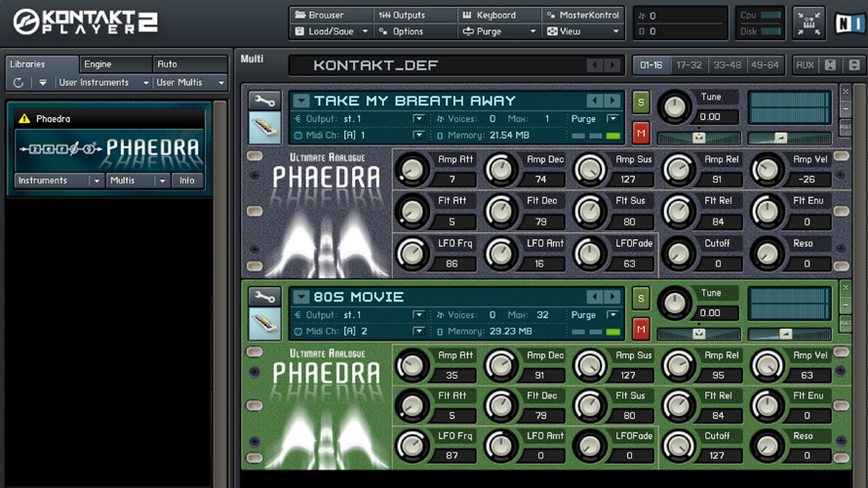868x488 pixels.
Task: Remove Take My Breath Away instrument with X
Action: tap(846, 92)
